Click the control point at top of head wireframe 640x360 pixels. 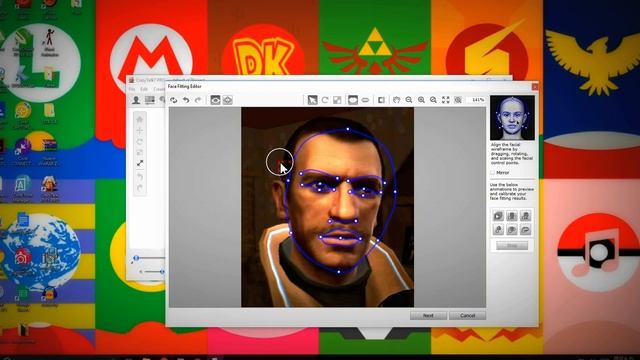(348, 129)
